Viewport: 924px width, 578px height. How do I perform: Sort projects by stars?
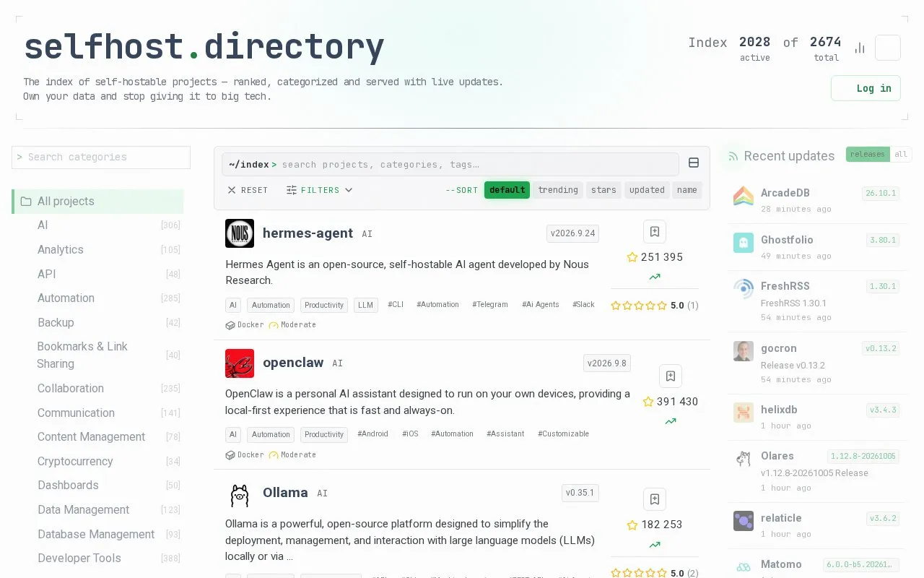click(603, 190)
